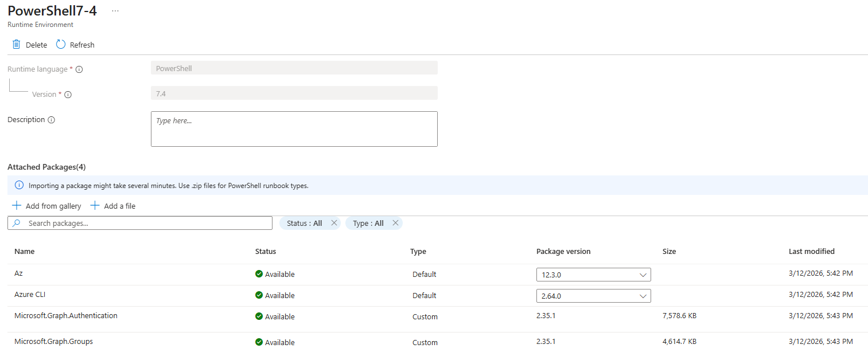The width and height of the screenshot is (868, 356).
Task: Click green check icon for Microsoft.Graph.Authentication
Action: tap(259, 316)
